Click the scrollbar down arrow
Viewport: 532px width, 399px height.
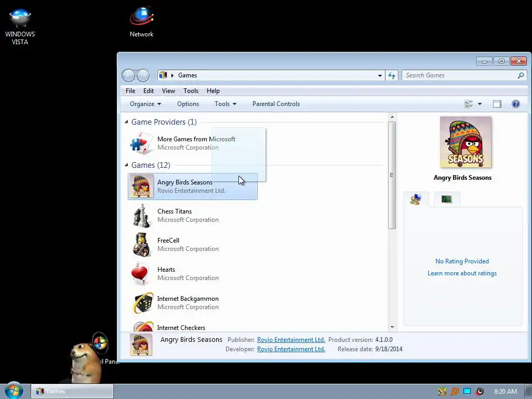(x=392, y=327)
